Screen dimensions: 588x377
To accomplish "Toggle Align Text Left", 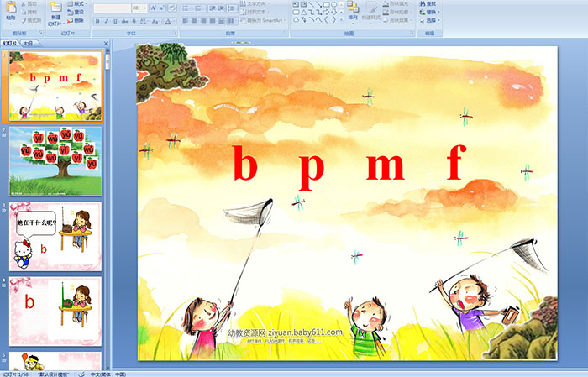I will click(x=186, y=21).
